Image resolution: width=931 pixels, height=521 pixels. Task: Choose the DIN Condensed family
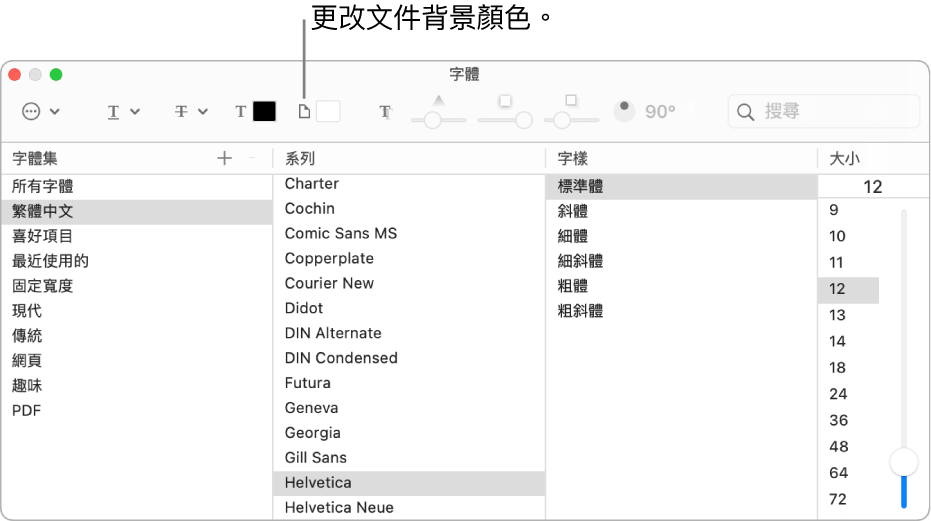pos(408,359)
